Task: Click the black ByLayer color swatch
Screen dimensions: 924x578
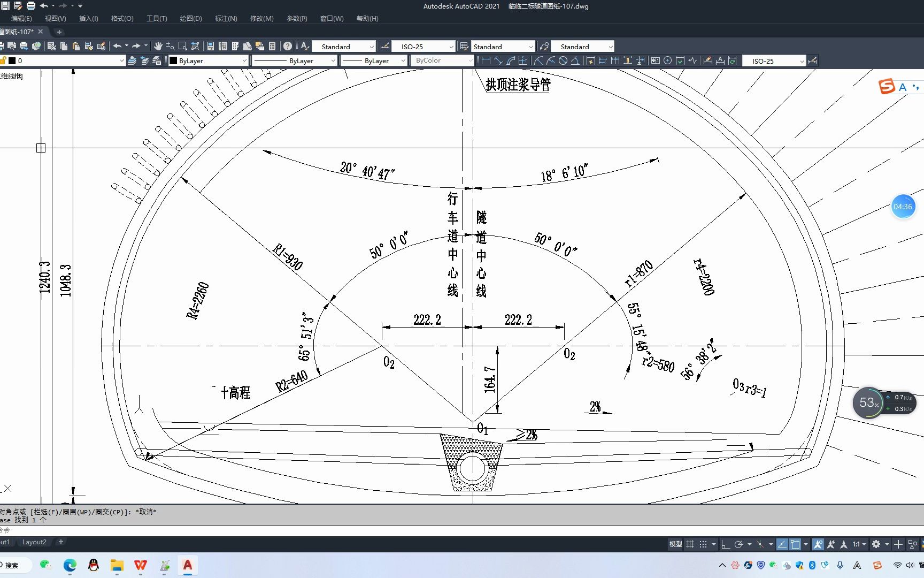Action: coord(173,60)
